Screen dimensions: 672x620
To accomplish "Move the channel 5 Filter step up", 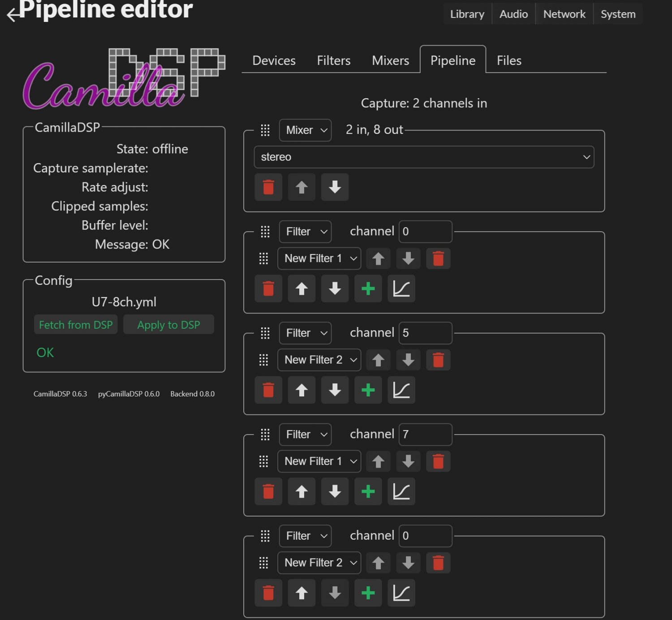I will point(302,390).
